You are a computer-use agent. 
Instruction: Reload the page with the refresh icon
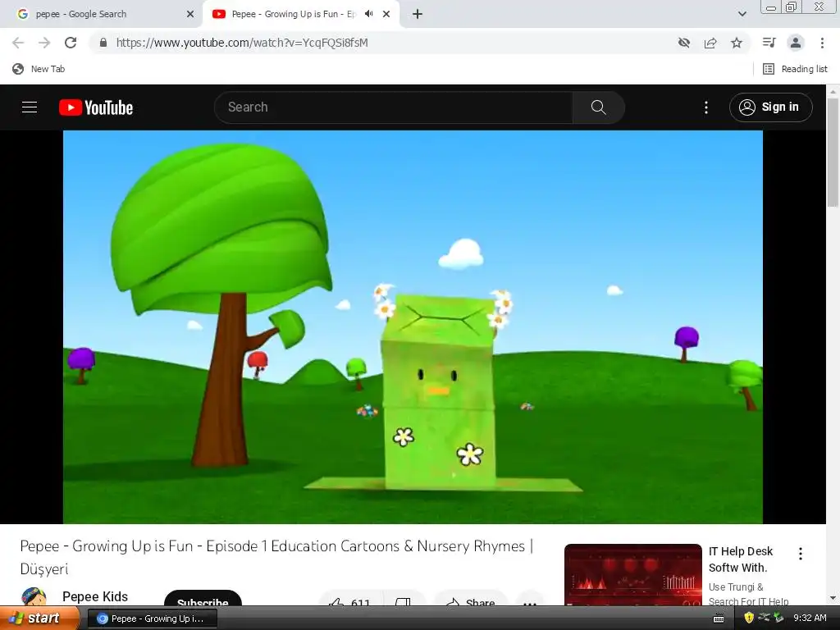(x=71, y=43)
